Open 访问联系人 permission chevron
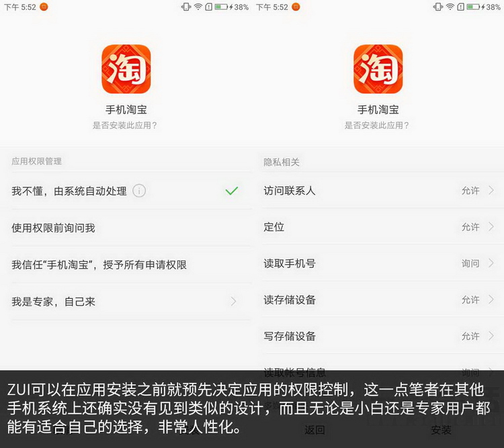Image resolution: width=504 pixels, height=448 pixels. tap(491, 190)
